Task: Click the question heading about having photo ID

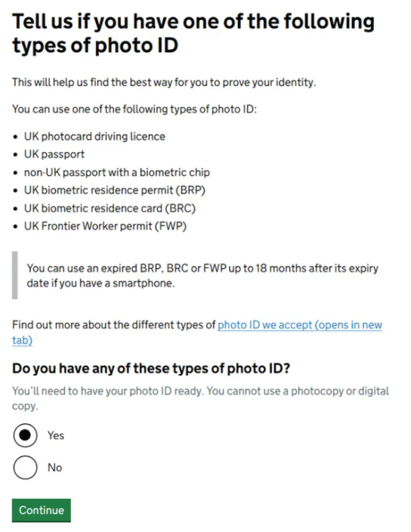Action: click(x=151, y=369)
